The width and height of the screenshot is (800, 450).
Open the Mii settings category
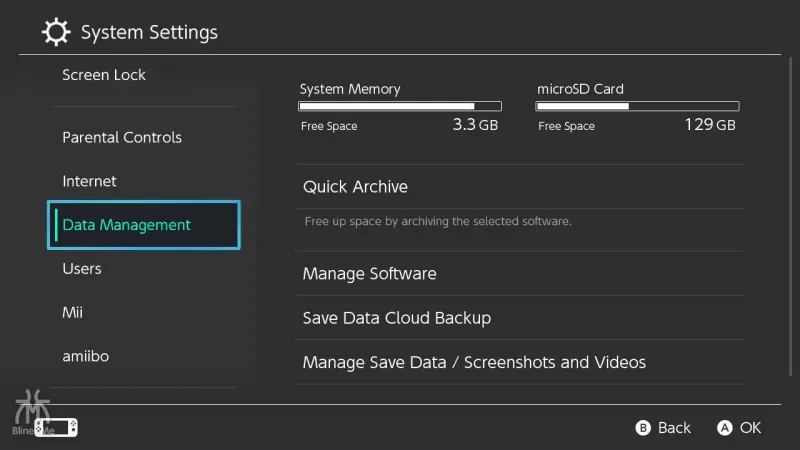point(144,312)
